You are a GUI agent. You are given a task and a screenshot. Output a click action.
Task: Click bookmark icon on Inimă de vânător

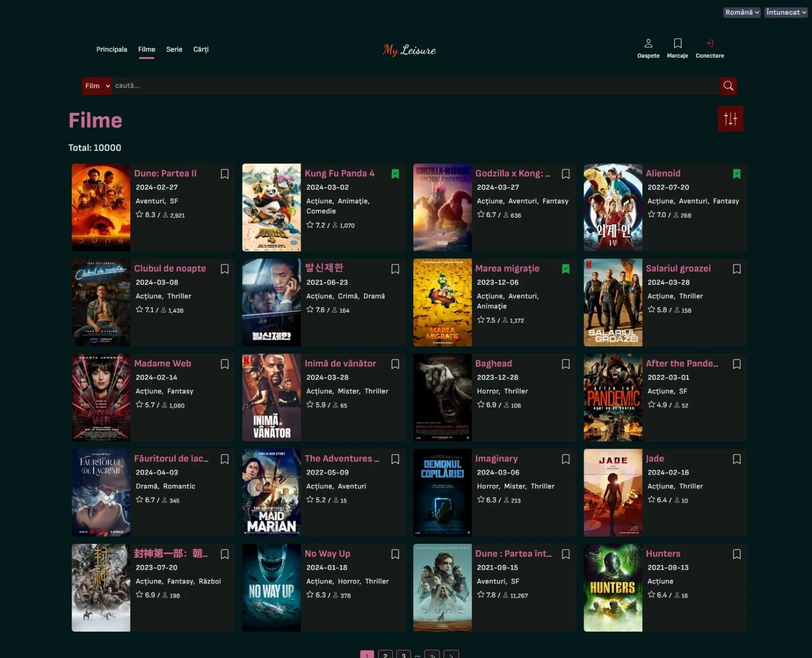pyautogui.click(x=395, y=364)
